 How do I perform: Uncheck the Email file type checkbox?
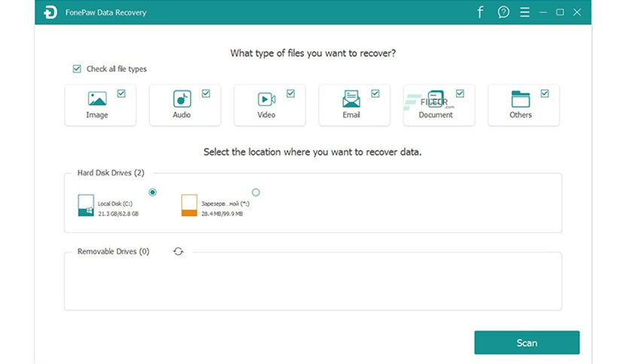click(x=375, y=93)
